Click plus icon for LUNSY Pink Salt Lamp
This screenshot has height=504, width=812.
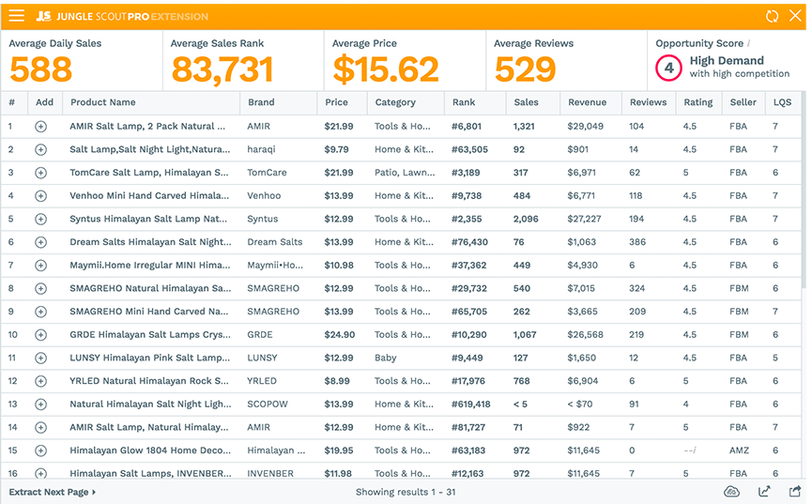[x=40, y=358]
